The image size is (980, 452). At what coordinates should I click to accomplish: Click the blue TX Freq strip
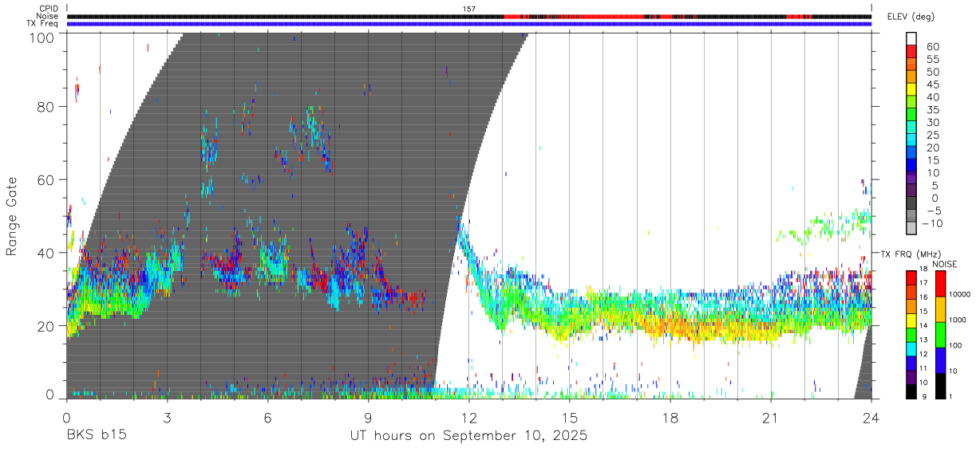pyautogui.click(x=468, y=24)
